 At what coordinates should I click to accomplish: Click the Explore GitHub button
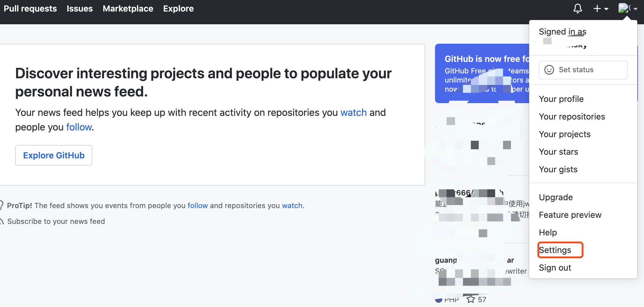tap(54, 155)
